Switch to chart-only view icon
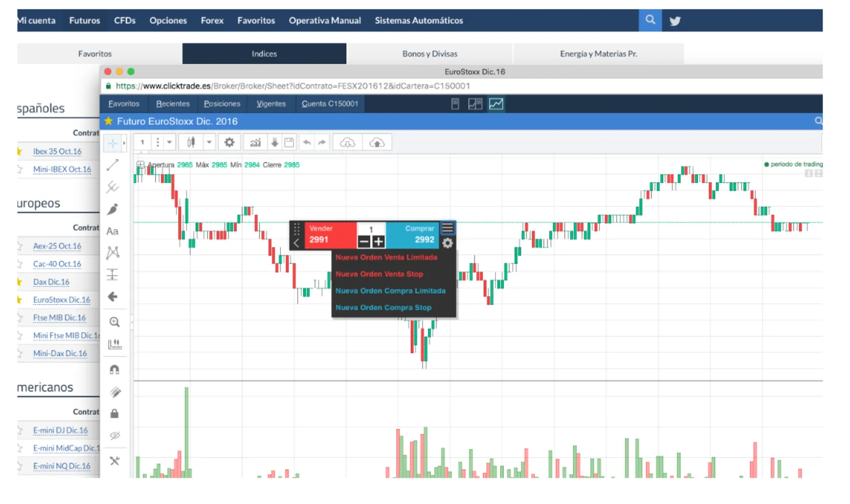This screenshot has width=850, height=504. point(496,104)
